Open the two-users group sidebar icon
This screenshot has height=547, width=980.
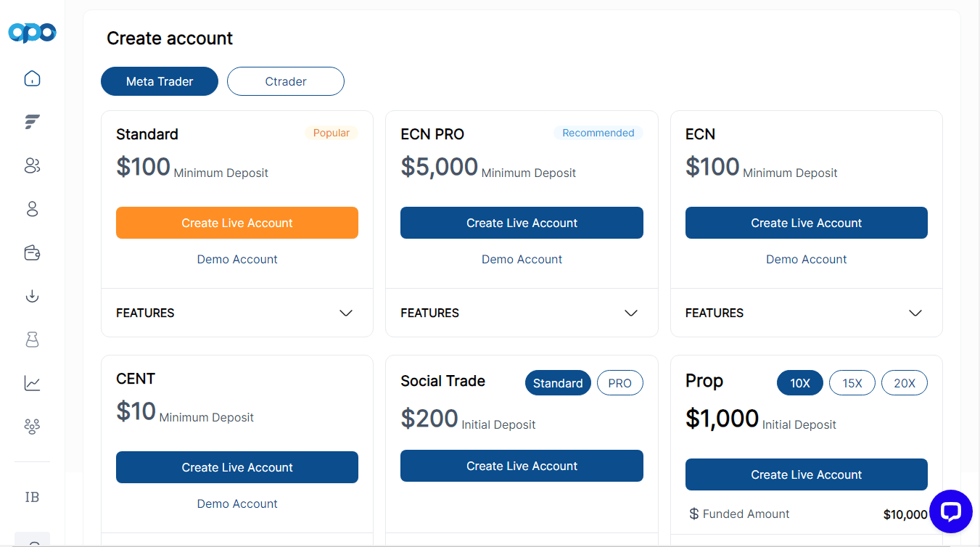click(x=32, y=165)
